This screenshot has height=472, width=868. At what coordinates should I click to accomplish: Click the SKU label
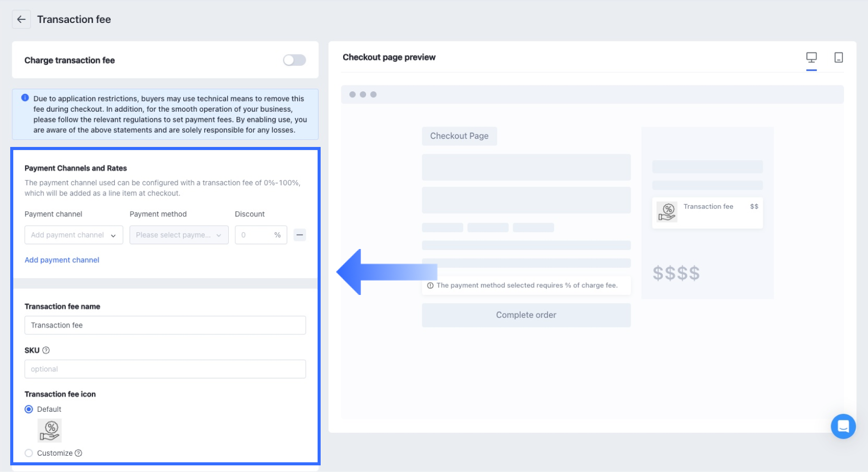tap(32, 350)
